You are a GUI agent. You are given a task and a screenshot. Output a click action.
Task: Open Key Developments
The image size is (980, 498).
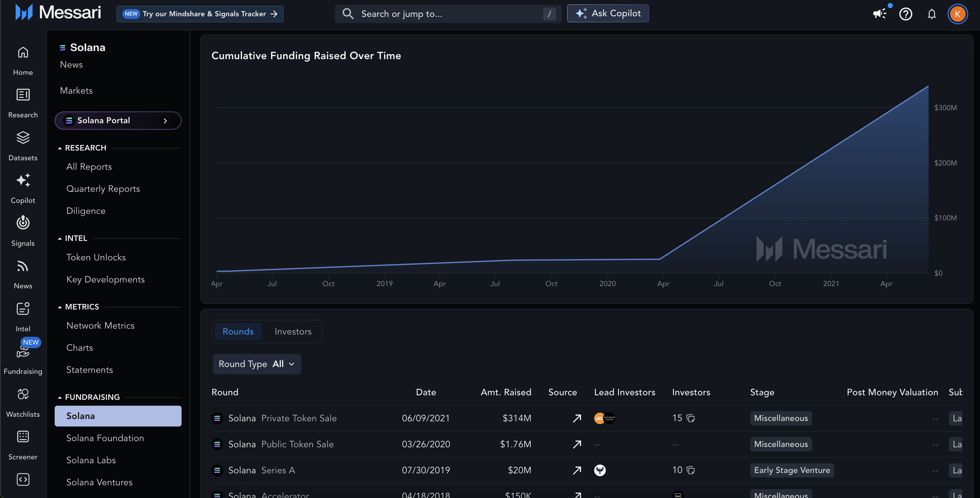105,280
